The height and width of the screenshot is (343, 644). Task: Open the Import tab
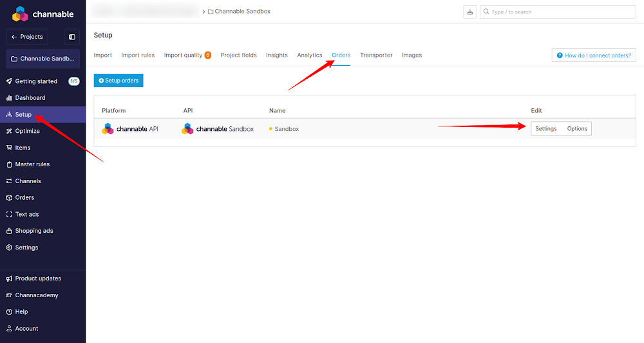pos(102,55)
